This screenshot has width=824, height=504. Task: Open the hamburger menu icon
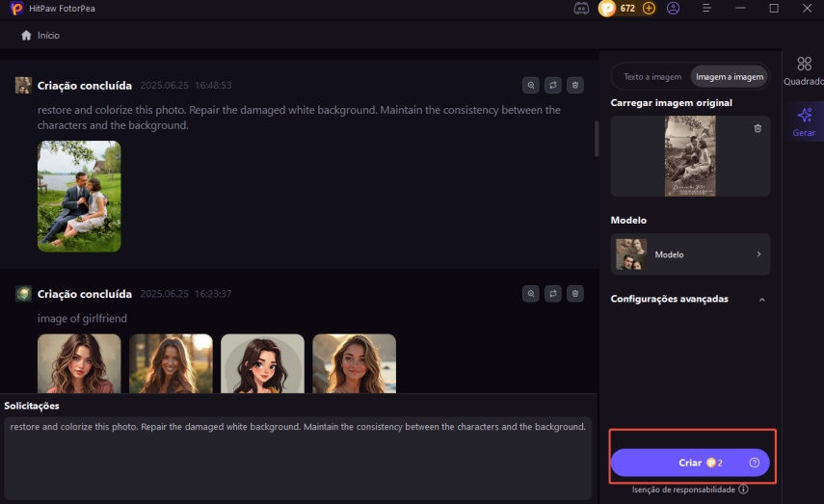706,9
